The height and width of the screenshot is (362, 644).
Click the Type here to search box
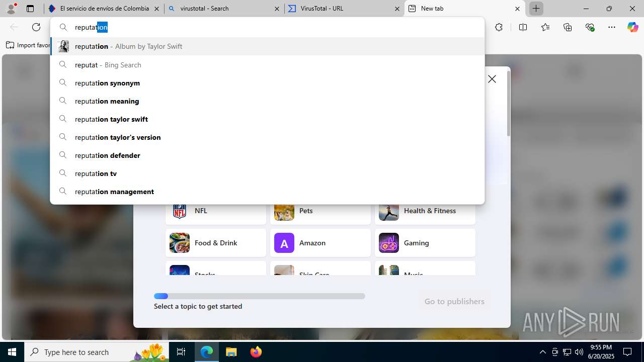(x=97, y=352)
